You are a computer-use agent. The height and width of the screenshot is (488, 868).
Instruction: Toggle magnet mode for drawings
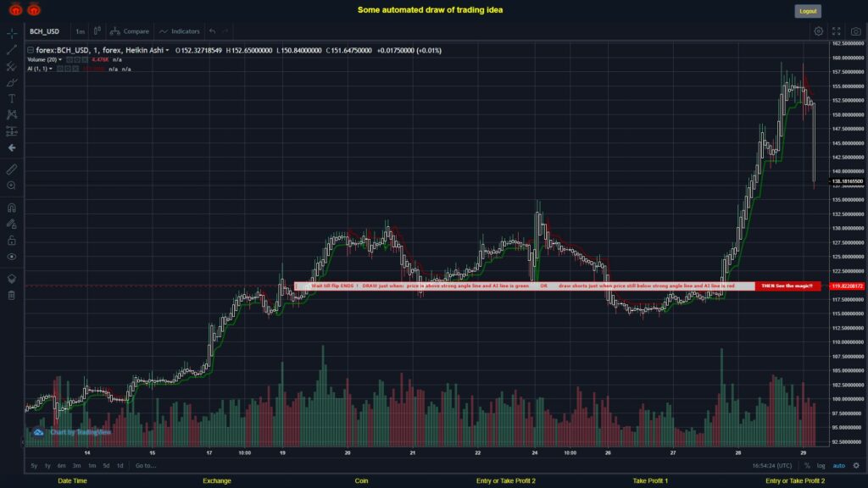pos(12,208)
